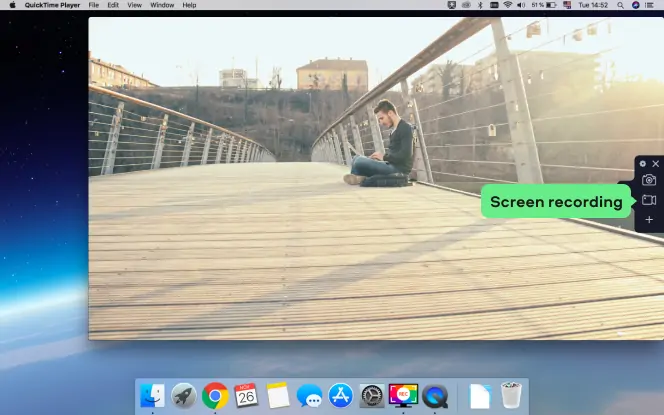Screen dimensions: 664x415
Task: Open the Edit menu
Action: pos(113,5)
